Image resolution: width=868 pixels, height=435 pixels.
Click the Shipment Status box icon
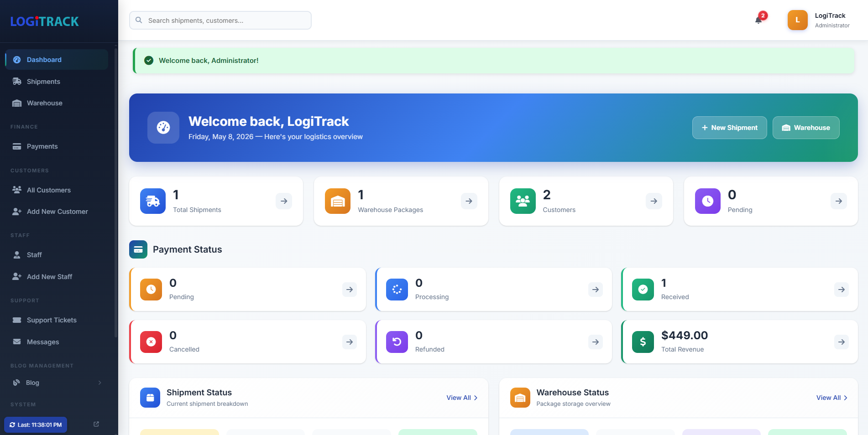[150, 398]
